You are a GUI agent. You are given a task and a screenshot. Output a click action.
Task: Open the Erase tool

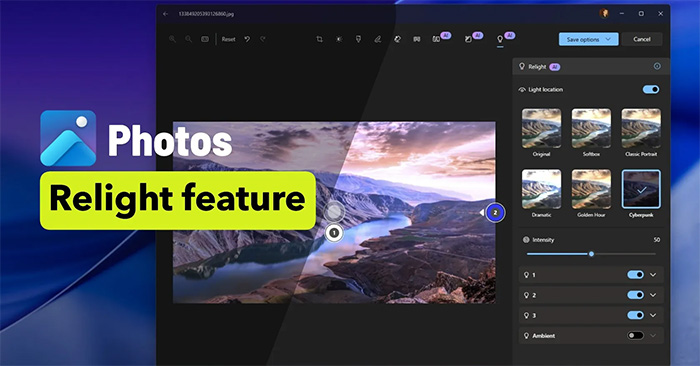point(397,39)
